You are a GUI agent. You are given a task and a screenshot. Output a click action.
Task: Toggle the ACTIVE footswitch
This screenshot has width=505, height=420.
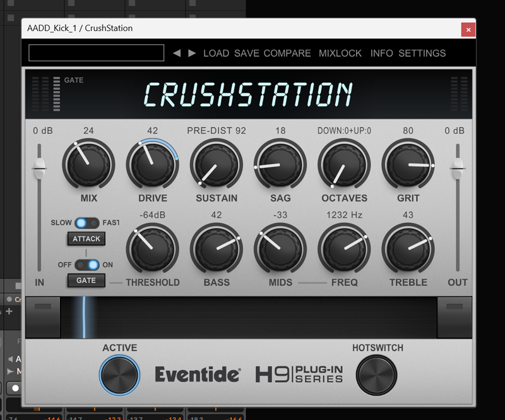point(119,375)
